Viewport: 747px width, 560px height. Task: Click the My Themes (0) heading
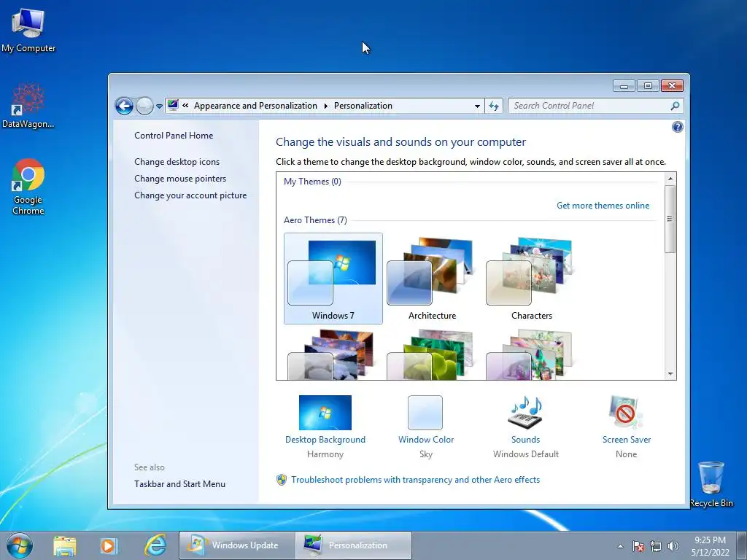pos(312,182)
